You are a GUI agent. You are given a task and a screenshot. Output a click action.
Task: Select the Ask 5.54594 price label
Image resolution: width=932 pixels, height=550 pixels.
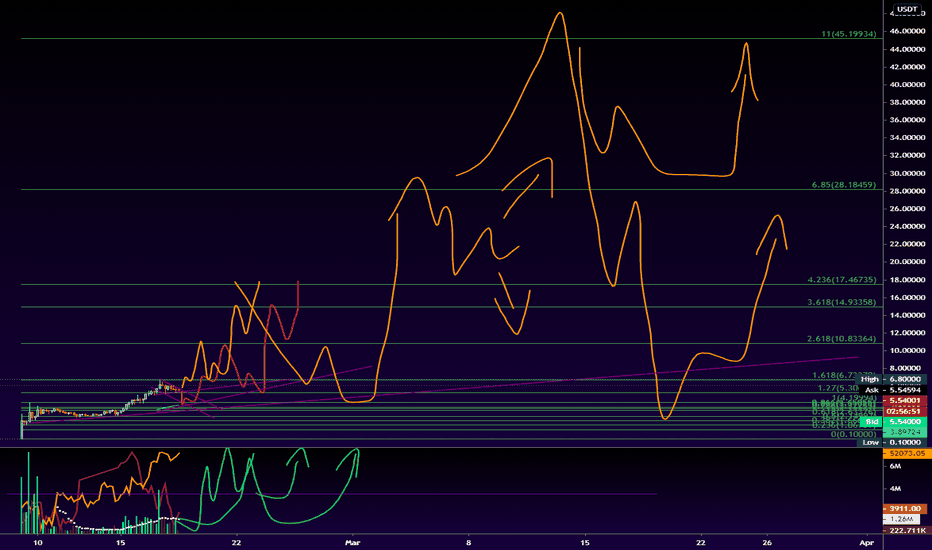[893, 389]
